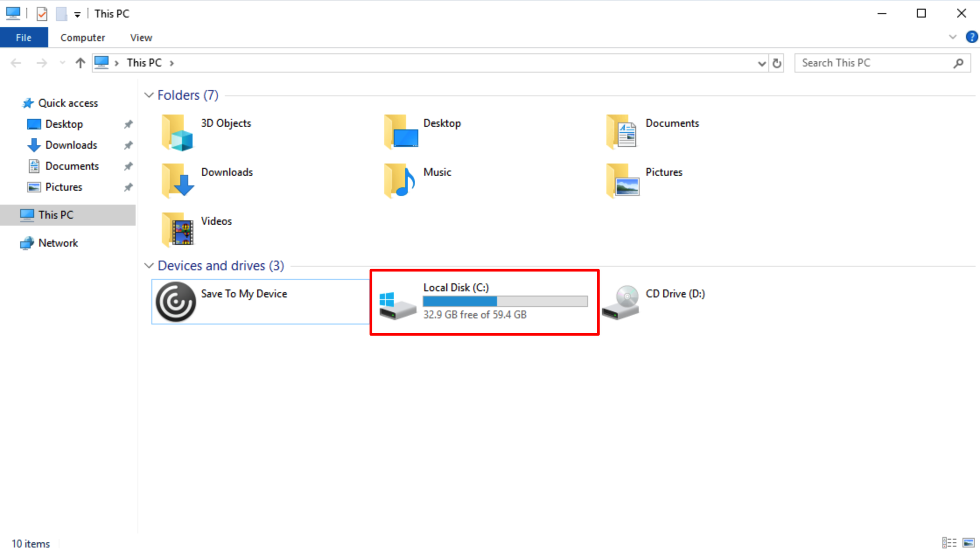Open the Computer ribbon tab
The width and height of the screenshot is (980, 551).
coord(83,38)
